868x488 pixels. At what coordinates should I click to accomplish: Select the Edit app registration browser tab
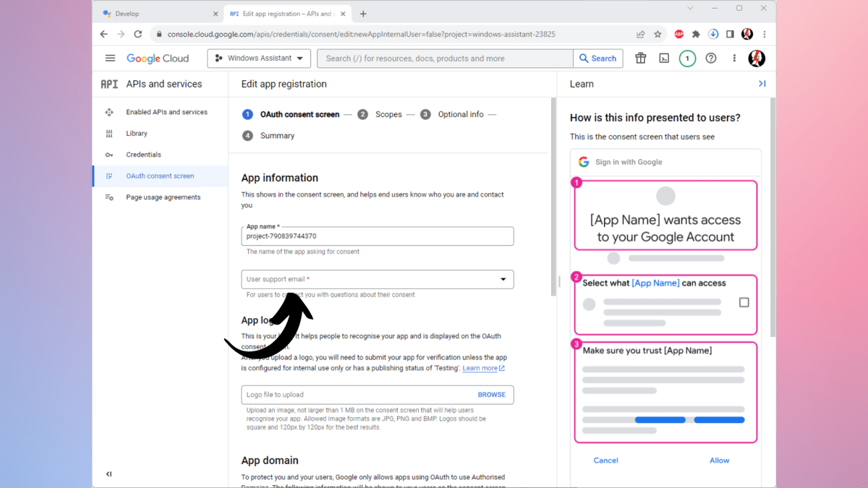tap(288, 14)
